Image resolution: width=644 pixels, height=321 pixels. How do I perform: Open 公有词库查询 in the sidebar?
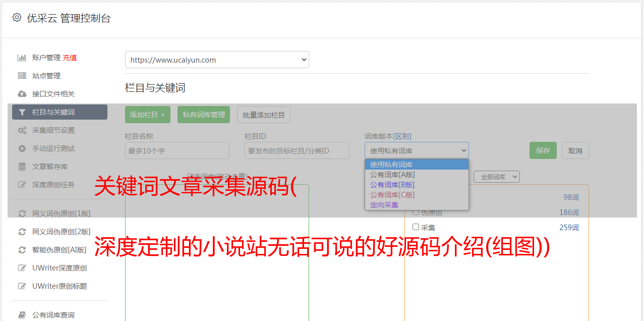53,315
